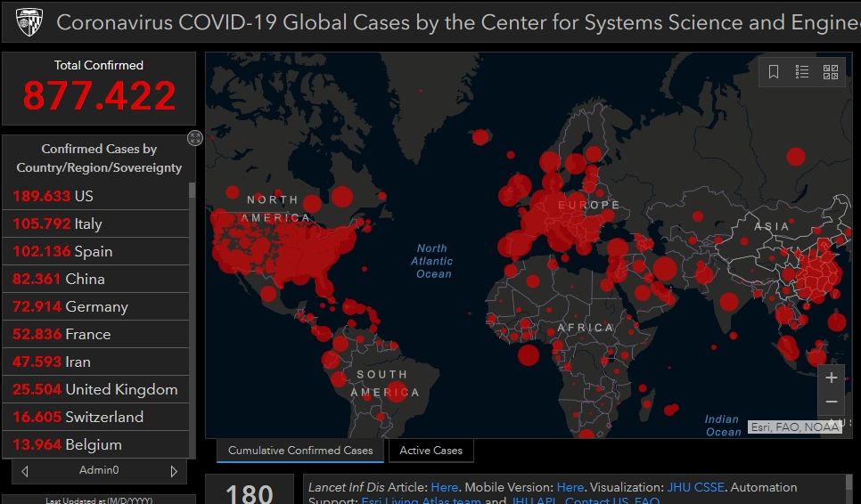Maximize the confirmed cases list panel
861x504 pixels.
195,137
